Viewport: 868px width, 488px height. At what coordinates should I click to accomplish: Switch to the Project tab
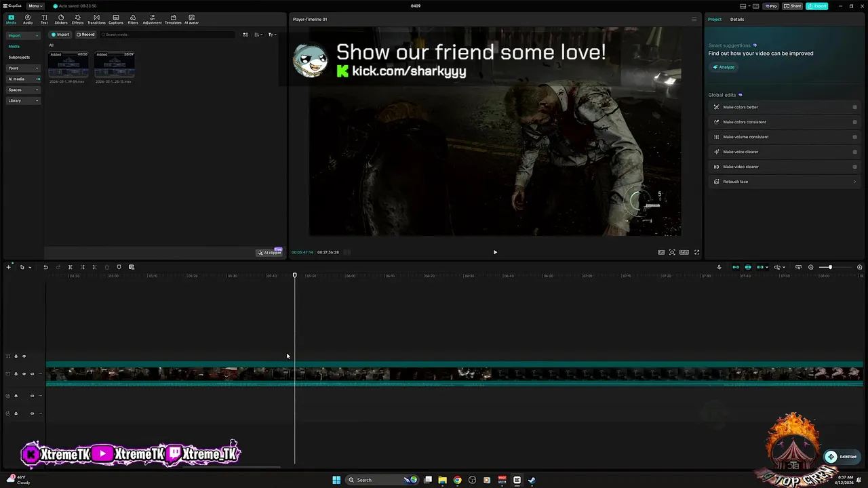click(715, 19)
